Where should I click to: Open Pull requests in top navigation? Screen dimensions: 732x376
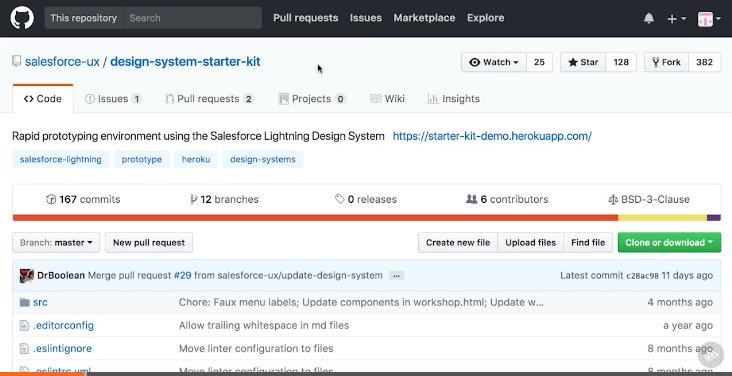click(305, 18)
